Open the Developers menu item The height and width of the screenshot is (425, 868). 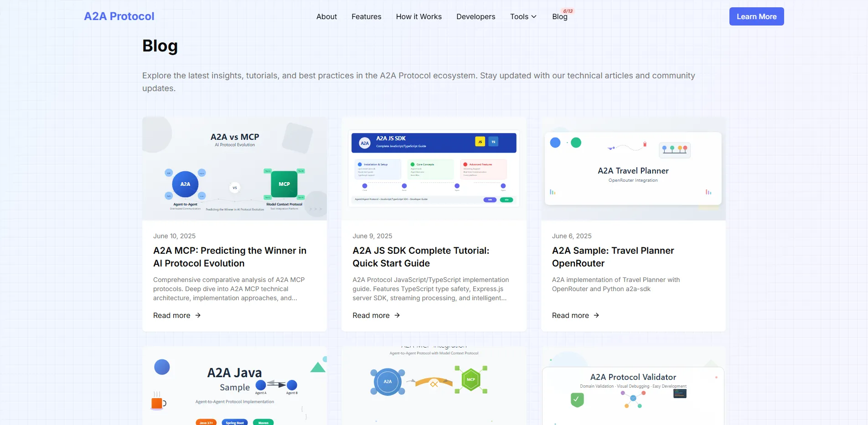click(475, 16)
